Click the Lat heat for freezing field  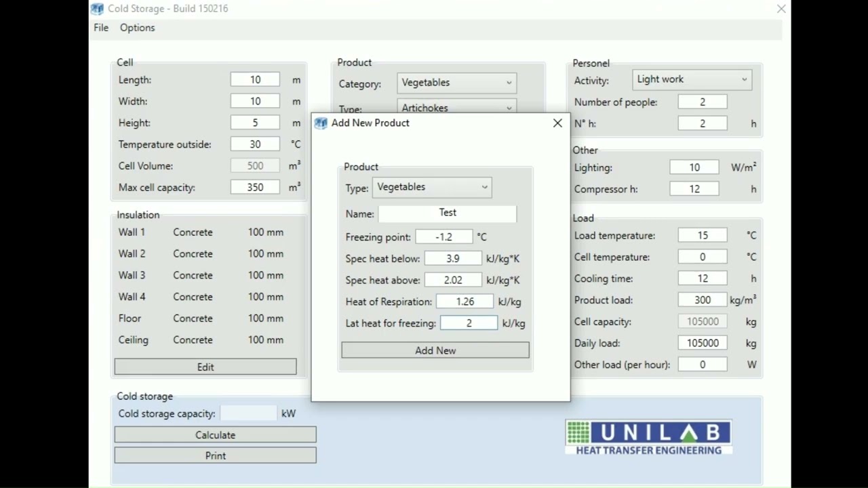click(x=469, y=323)
